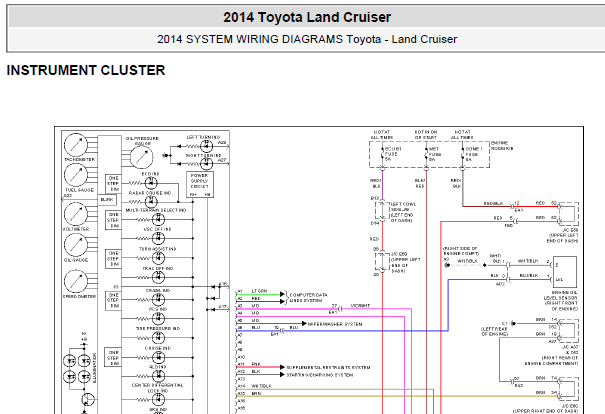Click the "POWER SUPPLY CIRCUIT" box
This screenshot has width=605, height=414.
[199, 184]
